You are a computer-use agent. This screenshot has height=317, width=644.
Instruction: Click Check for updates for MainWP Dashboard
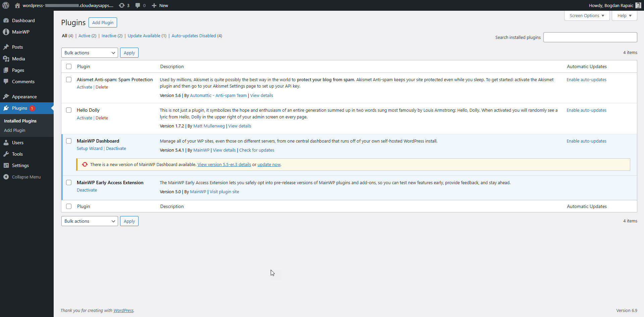257,150
